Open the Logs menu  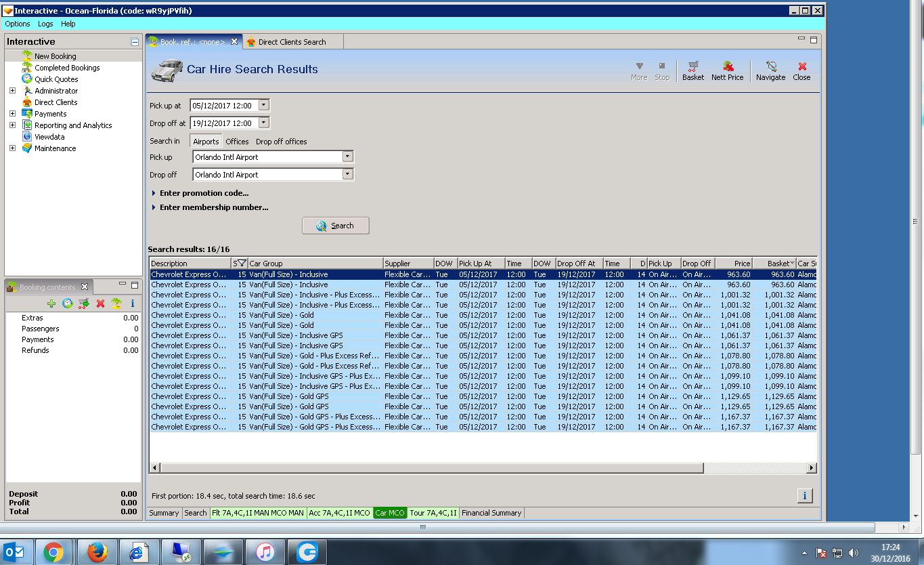click(x=45, y=24)
